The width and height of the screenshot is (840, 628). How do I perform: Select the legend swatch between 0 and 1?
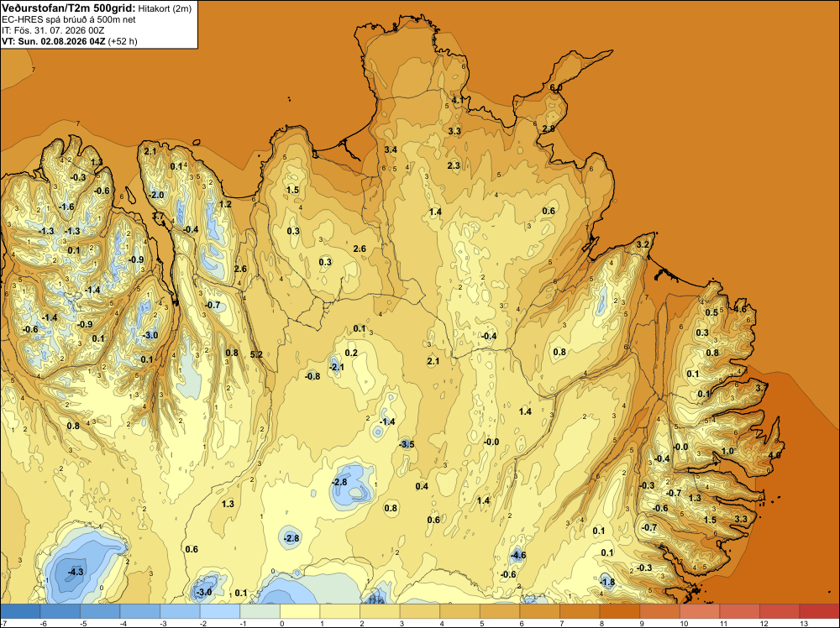300,611
